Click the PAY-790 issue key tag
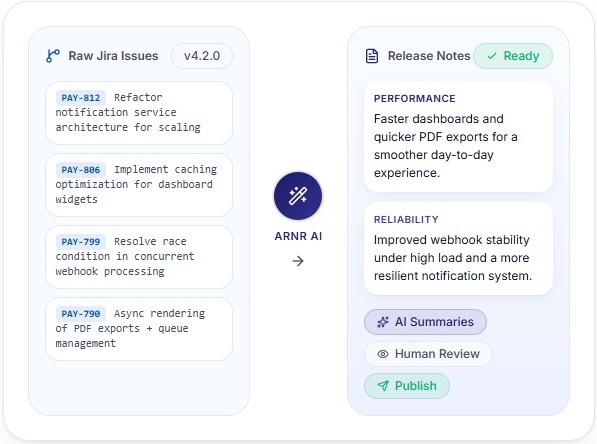Screen dimensions: 597x444 tap(81, 314)
